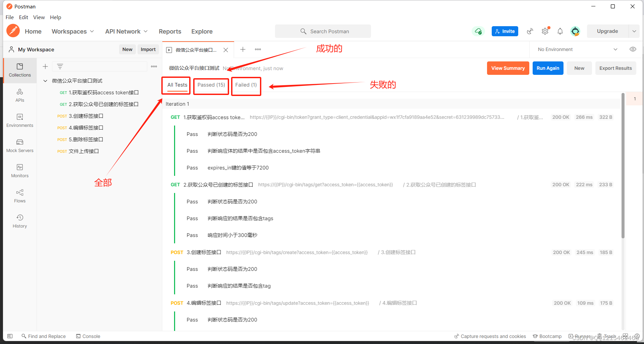Click the Upgrade button

point(607,31)
